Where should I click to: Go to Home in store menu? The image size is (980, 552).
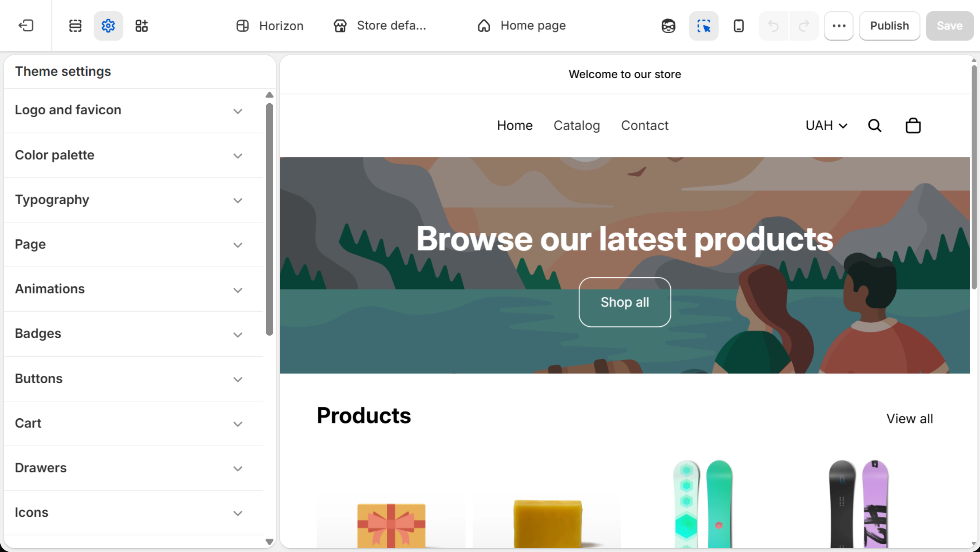pos(514,125)
